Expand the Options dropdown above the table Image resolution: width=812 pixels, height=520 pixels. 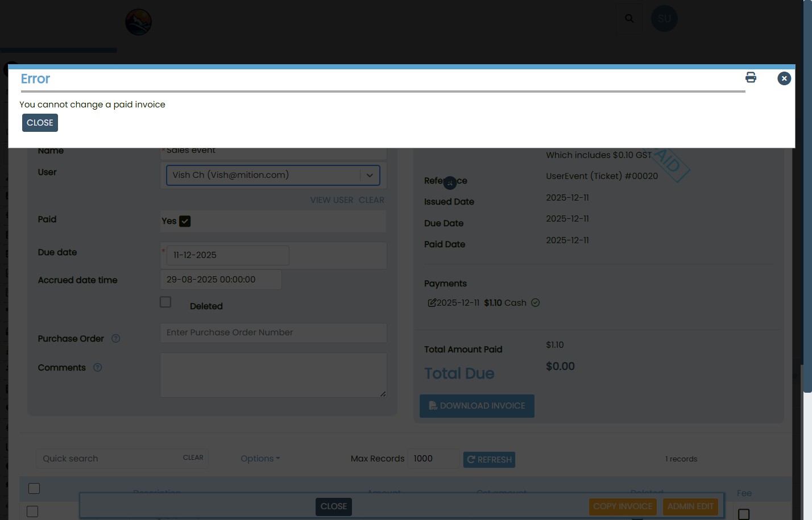[259, 459]
